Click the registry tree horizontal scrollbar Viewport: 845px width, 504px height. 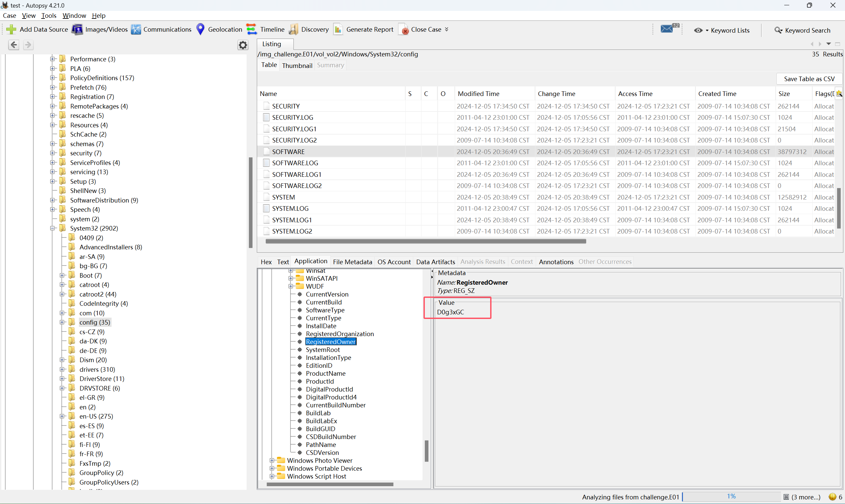[330, 484]
